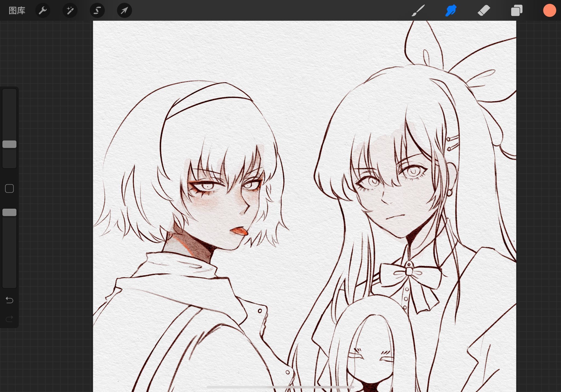Screen dimensions: 561x392
Task: Select the Eraser tool
Action: pyautogui.click(x=484, y=10)
